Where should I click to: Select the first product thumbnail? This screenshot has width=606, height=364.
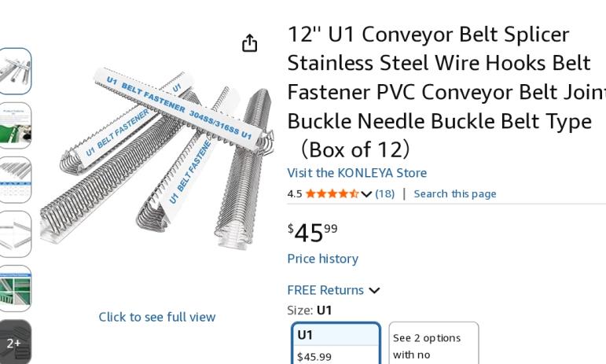[x=15, y=71]
